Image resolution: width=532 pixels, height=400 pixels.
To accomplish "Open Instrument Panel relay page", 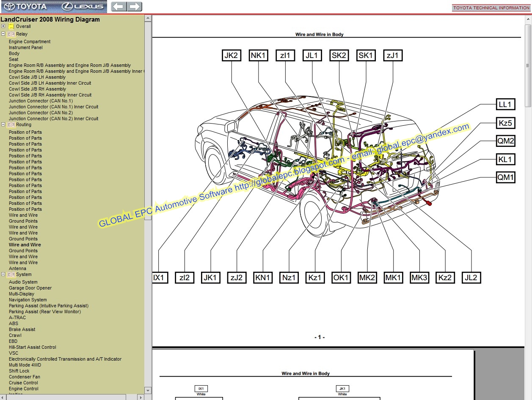I will point(26,47).
